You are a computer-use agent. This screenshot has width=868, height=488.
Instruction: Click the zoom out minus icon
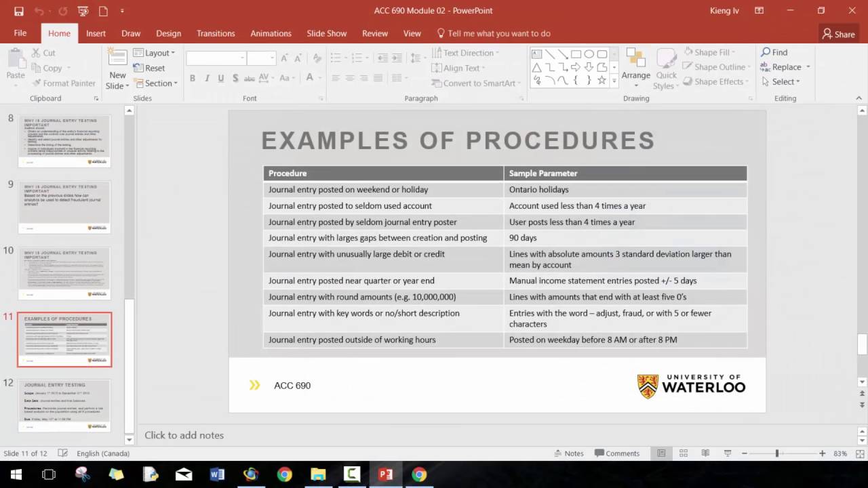745,453
